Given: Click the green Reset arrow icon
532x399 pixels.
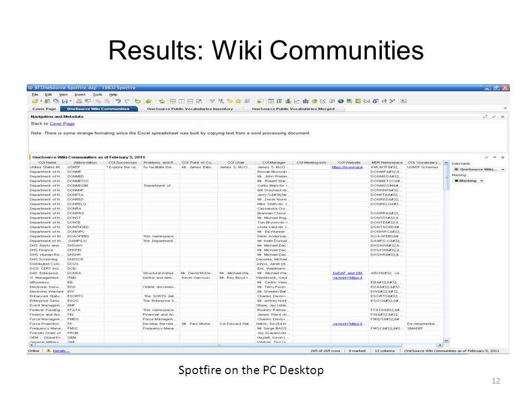Looking at the screenshot, I should coord(138,101).
